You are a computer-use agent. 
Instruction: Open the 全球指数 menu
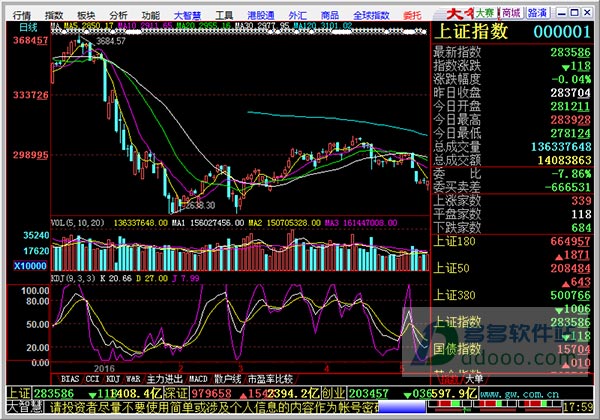(371, 15)
